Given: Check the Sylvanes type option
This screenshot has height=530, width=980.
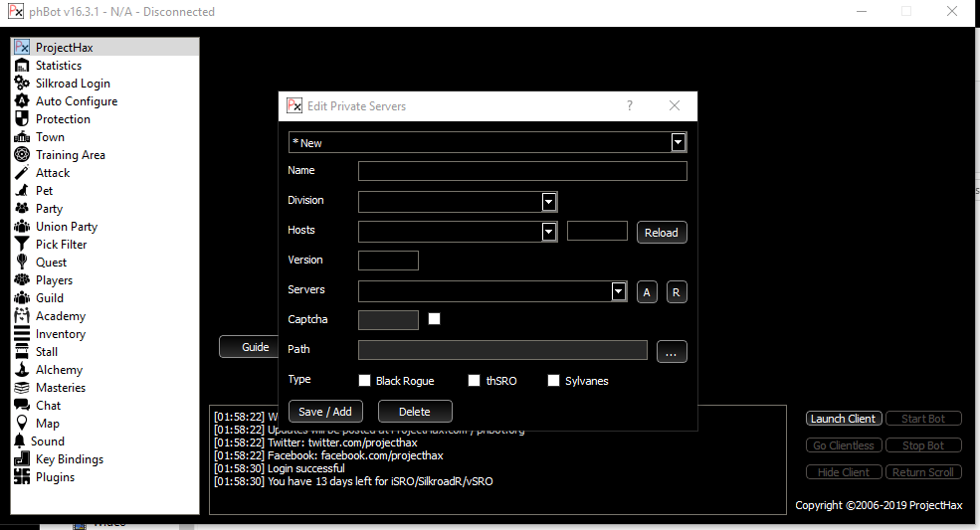Looking at the screenshot, I should pos(554,381).
